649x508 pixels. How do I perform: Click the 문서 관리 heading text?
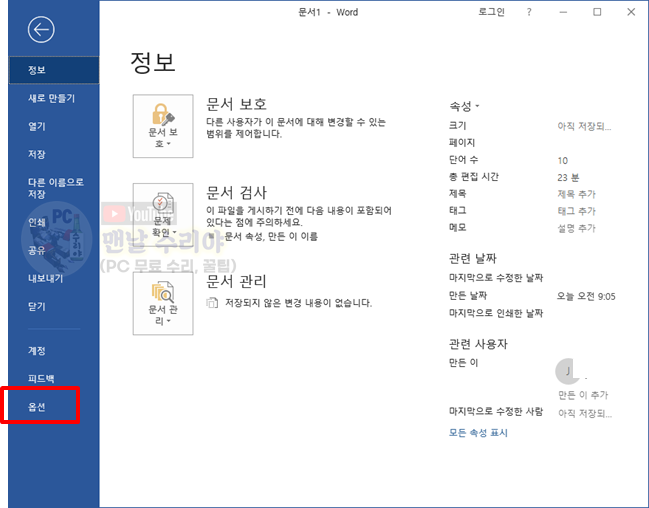pos(236,282)
